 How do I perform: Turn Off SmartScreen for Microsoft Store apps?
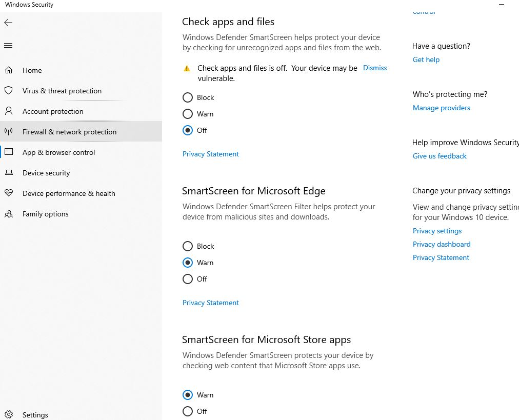[188, 411]
